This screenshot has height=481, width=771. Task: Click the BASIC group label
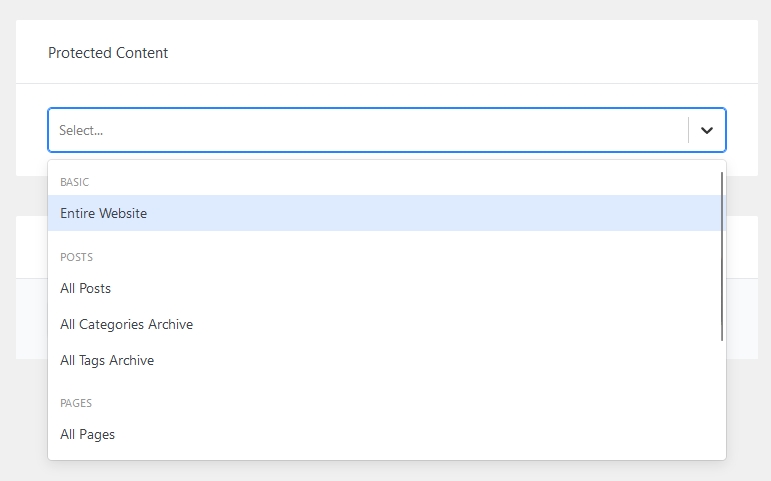point(74,182)
